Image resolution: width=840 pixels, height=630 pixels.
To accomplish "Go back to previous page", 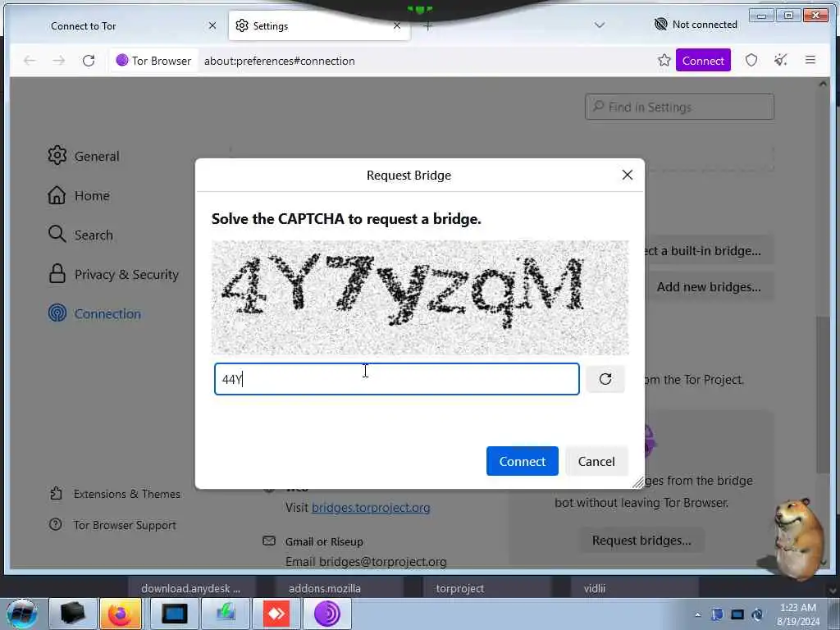I will pyautogui.click(x=30, y=61).
